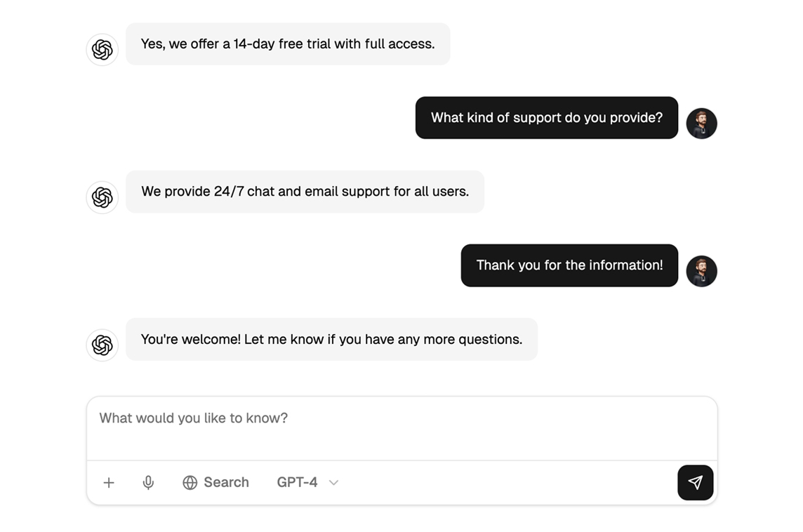Click the user avatar next to the support question
803x532 pixels.
(701, 124)
